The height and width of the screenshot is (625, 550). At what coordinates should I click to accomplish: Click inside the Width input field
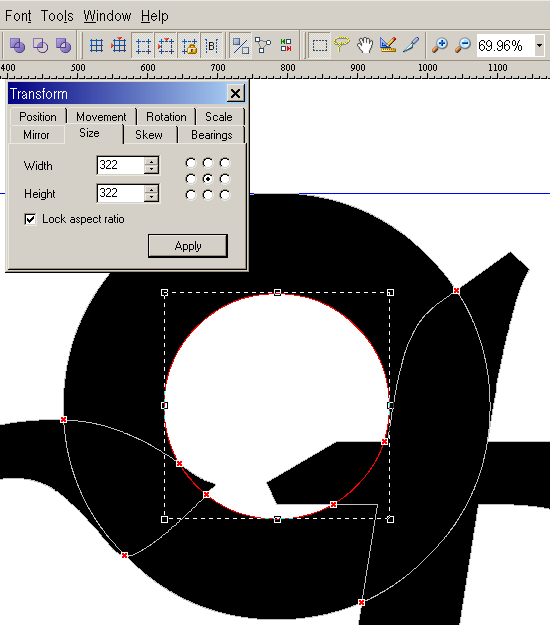120,165
